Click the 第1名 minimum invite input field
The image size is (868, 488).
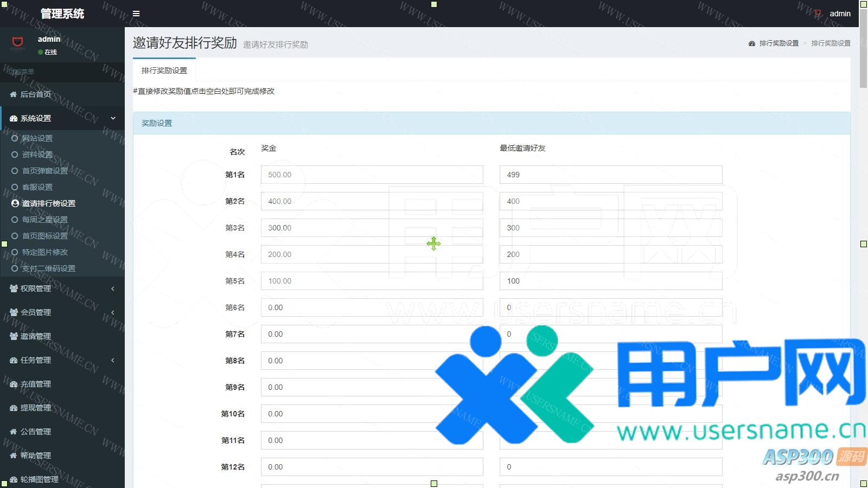click(x=610, y=175)
